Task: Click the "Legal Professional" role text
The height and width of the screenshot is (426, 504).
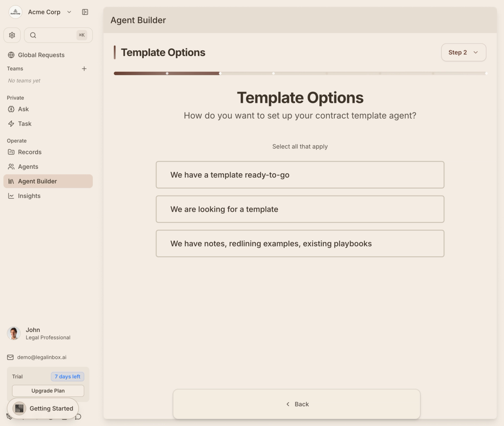Action: [x=48, y=337]
